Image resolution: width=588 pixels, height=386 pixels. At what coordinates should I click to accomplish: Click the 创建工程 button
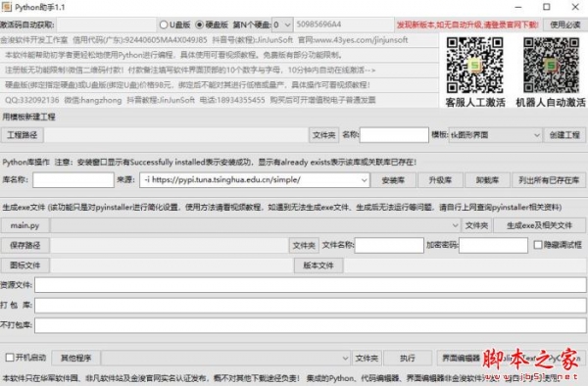click(564, 135)
